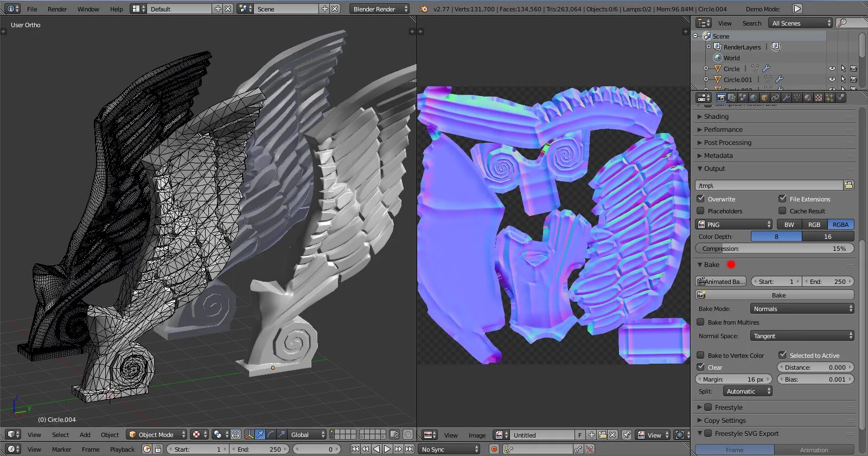Enable the Placeholders checkbox
Image resolution: width=868 pixels, height=456 pixels.
(701, 211)
